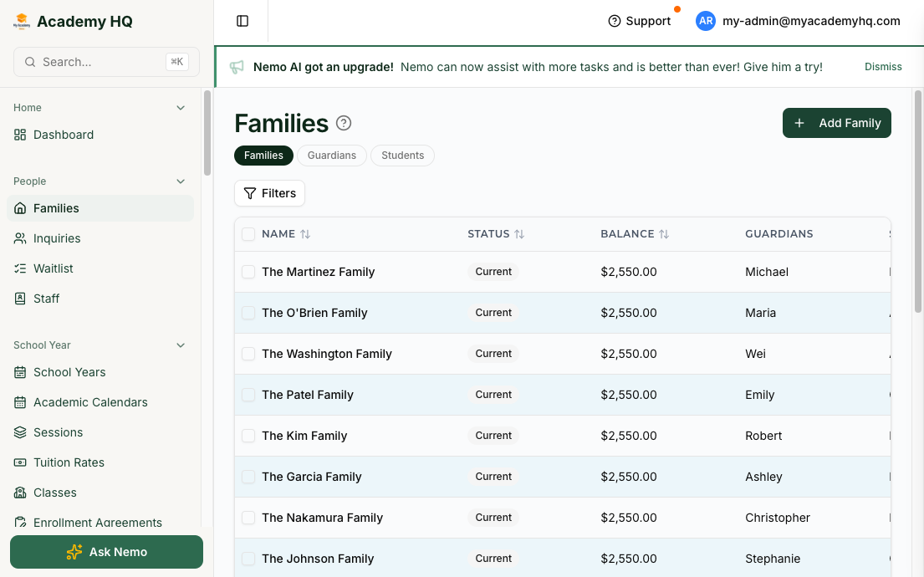Check The Washington Family row checkbox

click(x=248, y=354)
